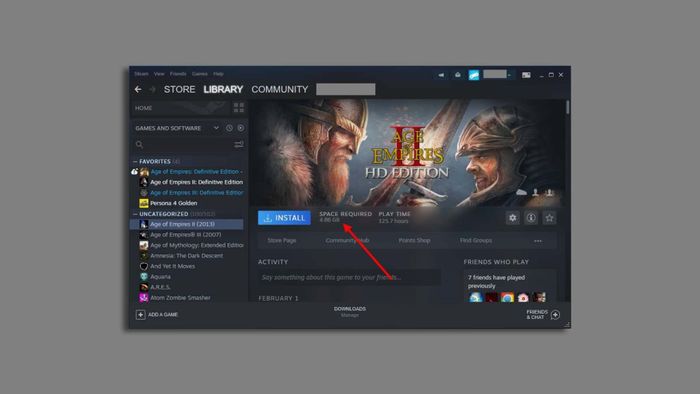Click the And Yet It Moves icon
Image resolution: width=700 pixels, height=394 pixels.
point(144,266)
